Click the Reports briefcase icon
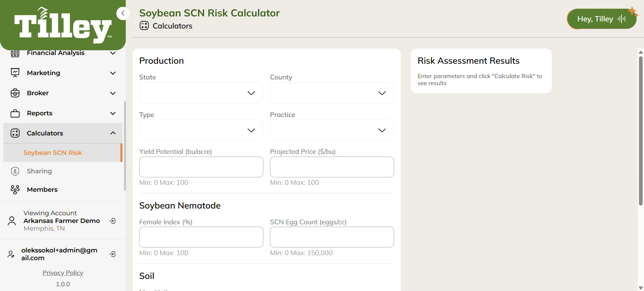644x291 pixels. point(15,113)
